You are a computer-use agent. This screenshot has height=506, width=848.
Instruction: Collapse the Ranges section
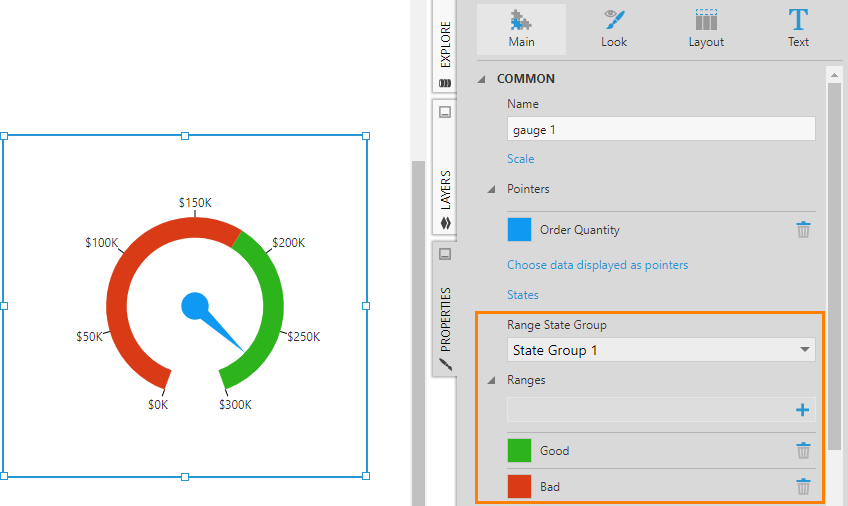[x=491, y=381]
